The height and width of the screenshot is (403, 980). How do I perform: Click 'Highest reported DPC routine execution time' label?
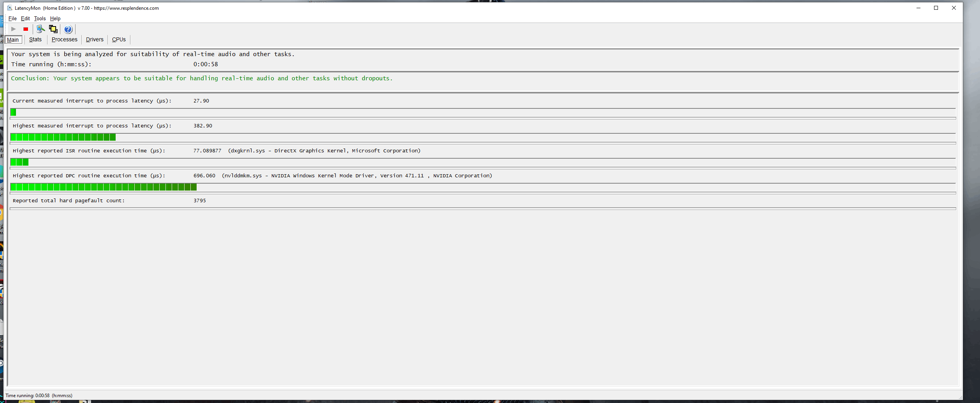89,175
